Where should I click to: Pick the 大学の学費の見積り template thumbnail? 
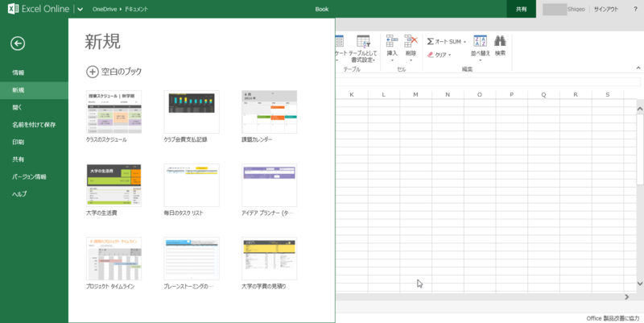269,259
